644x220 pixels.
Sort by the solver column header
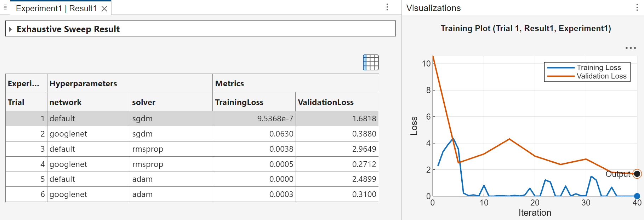click(171, 102)
